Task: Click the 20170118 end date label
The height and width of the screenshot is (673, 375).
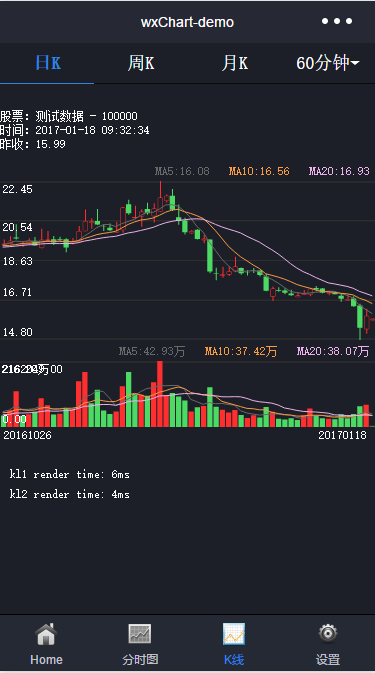Action: (342, 435)
